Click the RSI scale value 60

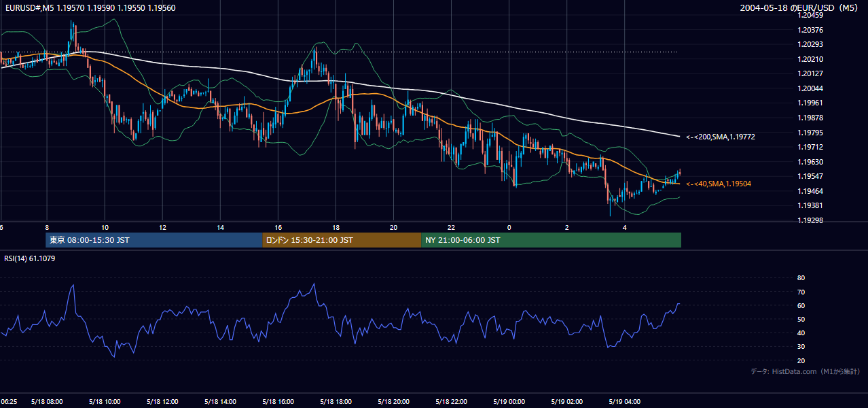[801, 305]
